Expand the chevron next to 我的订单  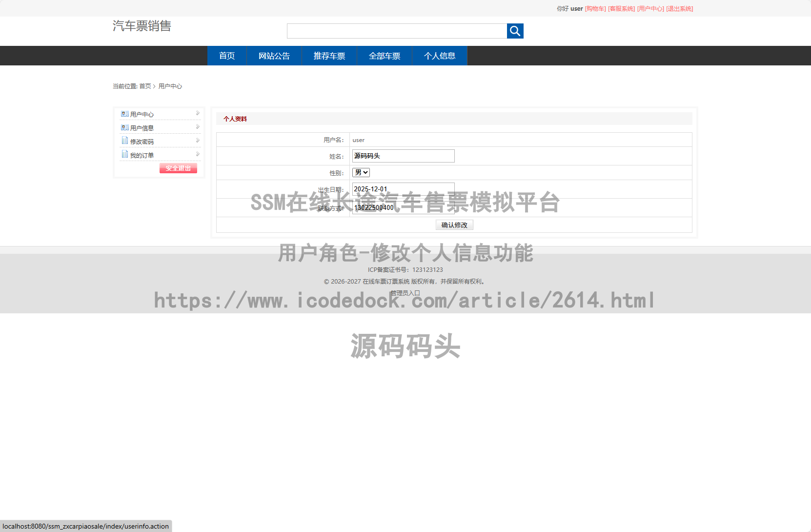[197, 154]
